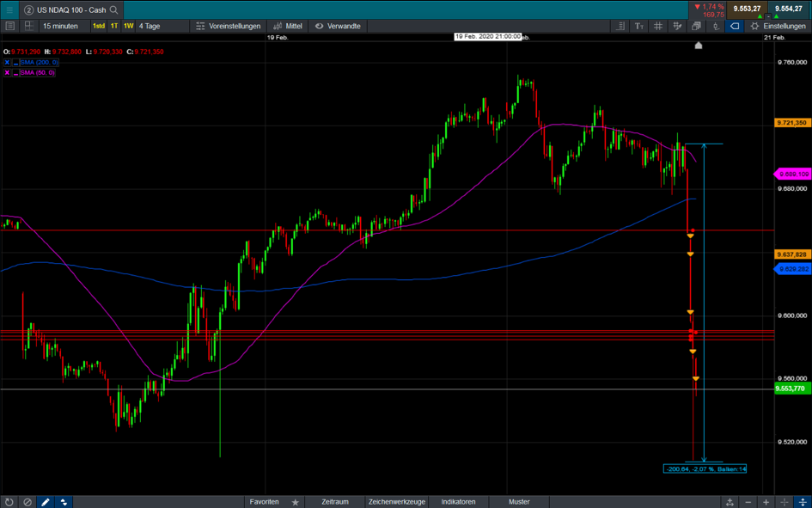Viewport: 812px width, 508px height.
Task: Click the small spread minus box between prices
Action: coord(768,16)
